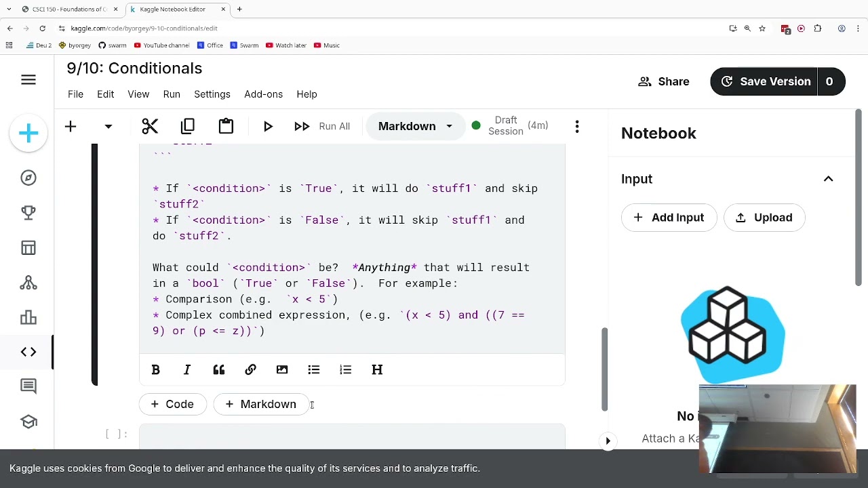Click the notebook vertical scrollbar
868x488 pixels.
pos(604,369)
